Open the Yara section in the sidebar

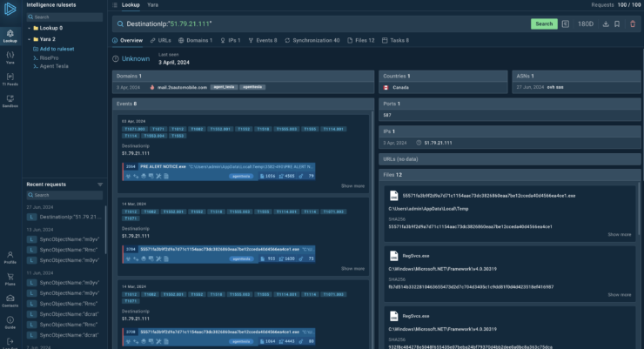(x=10, y=57)
